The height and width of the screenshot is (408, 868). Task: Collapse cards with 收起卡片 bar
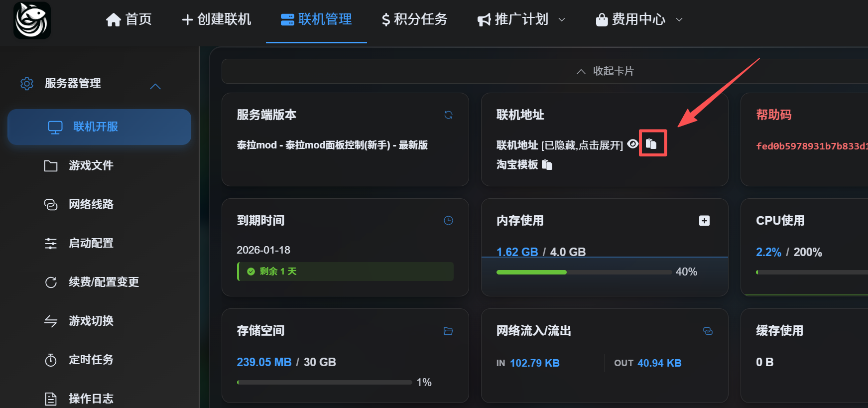click(605, 71)
